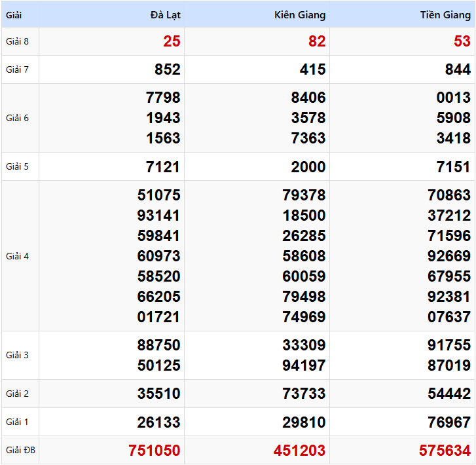Viewport: 476px width, 465px height.
Task: Click number 7151 in Giải 5
Action: point(454,167)
